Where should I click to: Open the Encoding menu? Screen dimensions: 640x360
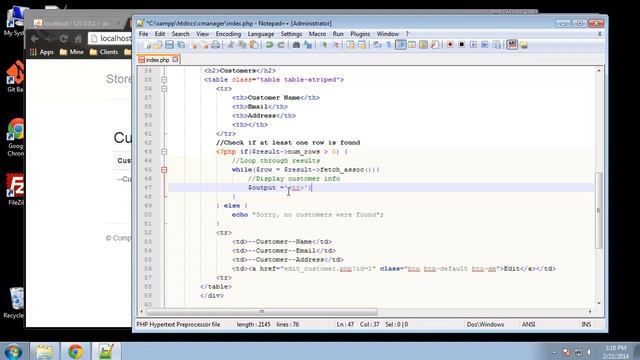click(228, 34)
